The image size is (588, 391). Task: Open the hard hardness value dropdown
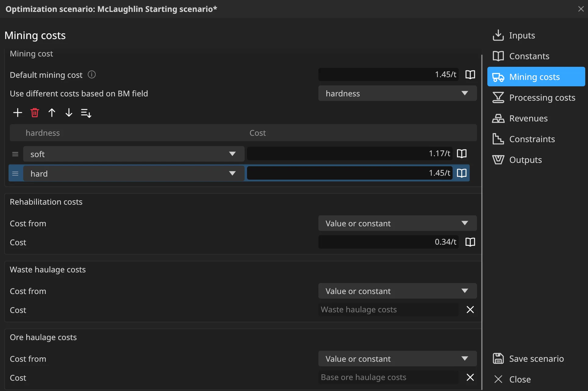tap(134, 174)
